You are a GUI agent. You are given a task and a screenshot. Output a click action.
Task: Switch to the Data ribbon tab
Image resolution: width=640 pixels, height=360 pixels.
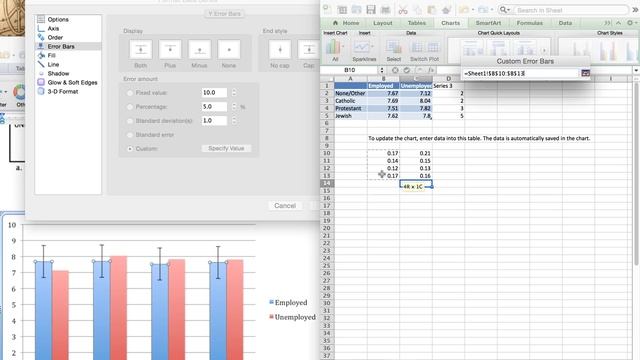tap(565, 23)
